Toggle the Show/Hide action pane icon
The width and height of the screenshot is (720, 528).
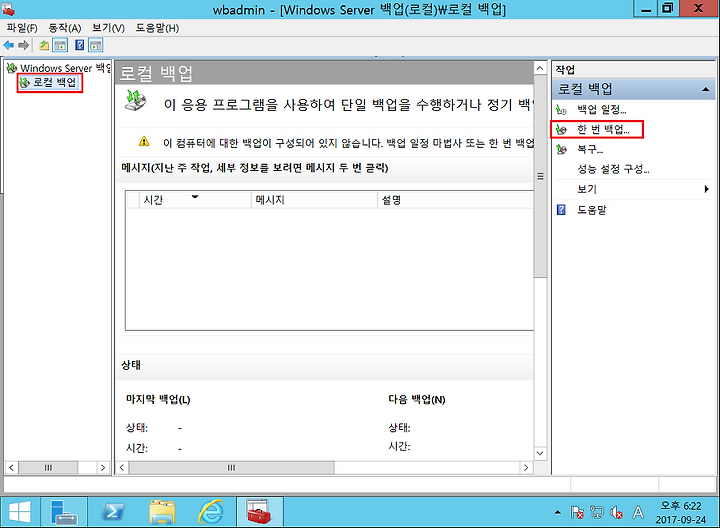click(x=96, y=45)
